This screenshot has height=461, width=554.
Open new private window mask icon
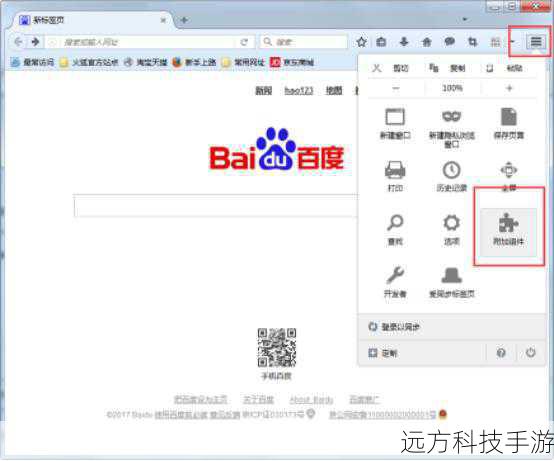pos(452,128)
